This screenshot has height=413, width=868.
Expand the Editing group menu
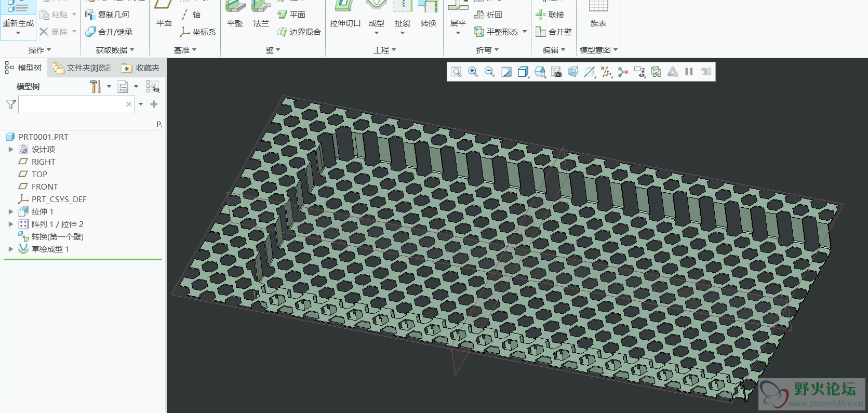pyautogui.click(x=554, y=50)
